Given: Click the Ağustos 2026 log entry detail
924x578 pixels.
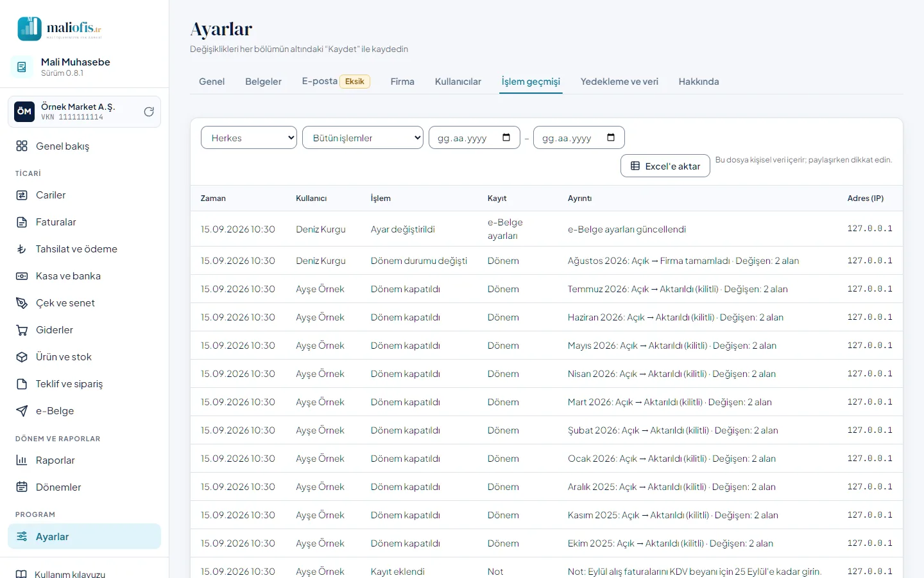Looking at the screenshot, I should [683, 261].
